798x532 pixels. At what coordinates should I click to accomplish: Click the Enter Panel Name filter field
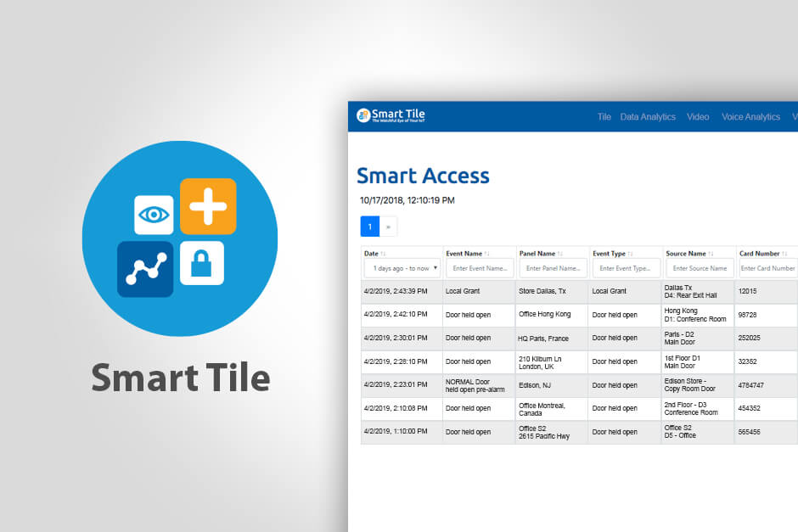pyautogui.click(x=553, y=268)
